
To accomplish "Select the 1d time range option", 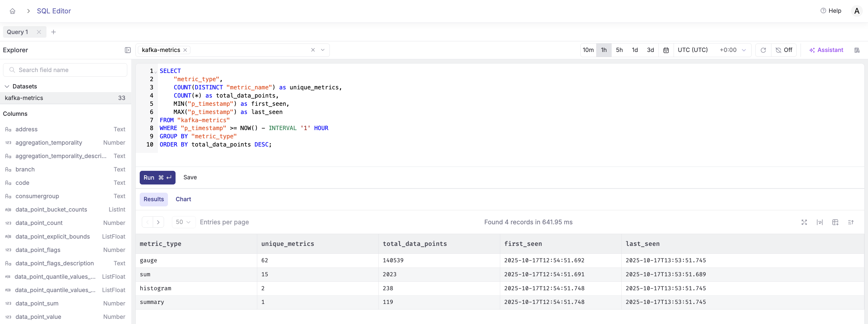I will 634,50.
